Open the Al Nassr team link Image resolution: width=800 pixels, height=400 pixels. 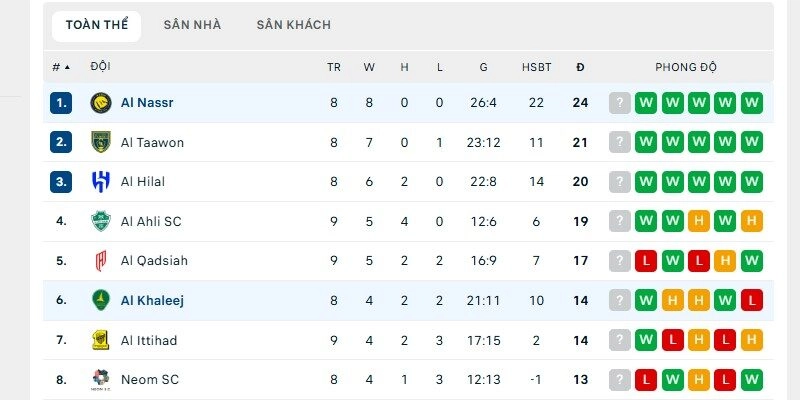coord(147,102)
